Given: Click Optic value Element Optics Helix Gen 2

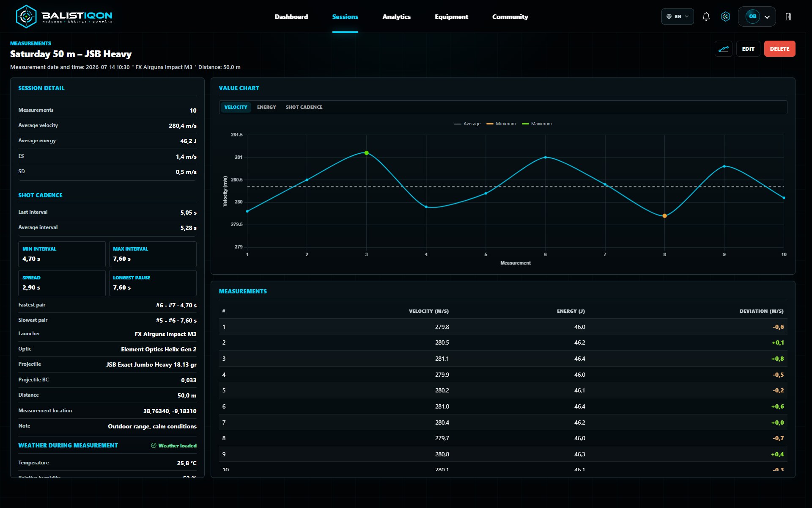Looking at the screenshot, I should 159,349.
